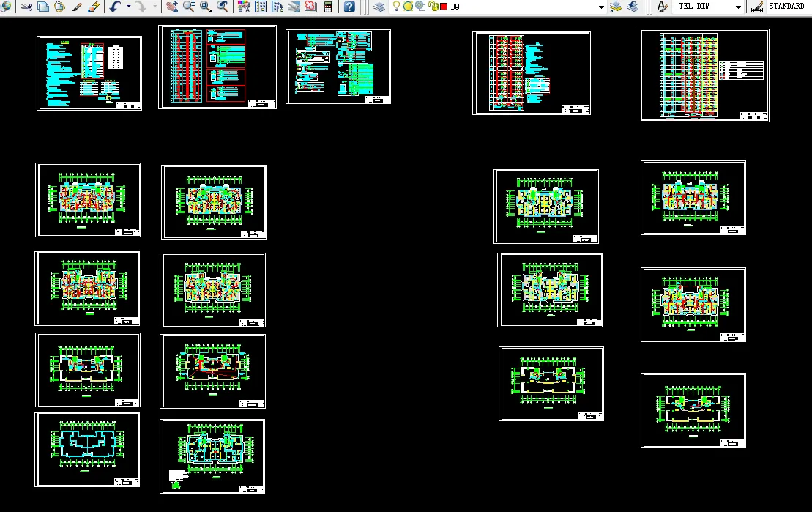Open Help via the question mark icon
The width and height of the screenshot is (812, 512).
tap(349, 7)
